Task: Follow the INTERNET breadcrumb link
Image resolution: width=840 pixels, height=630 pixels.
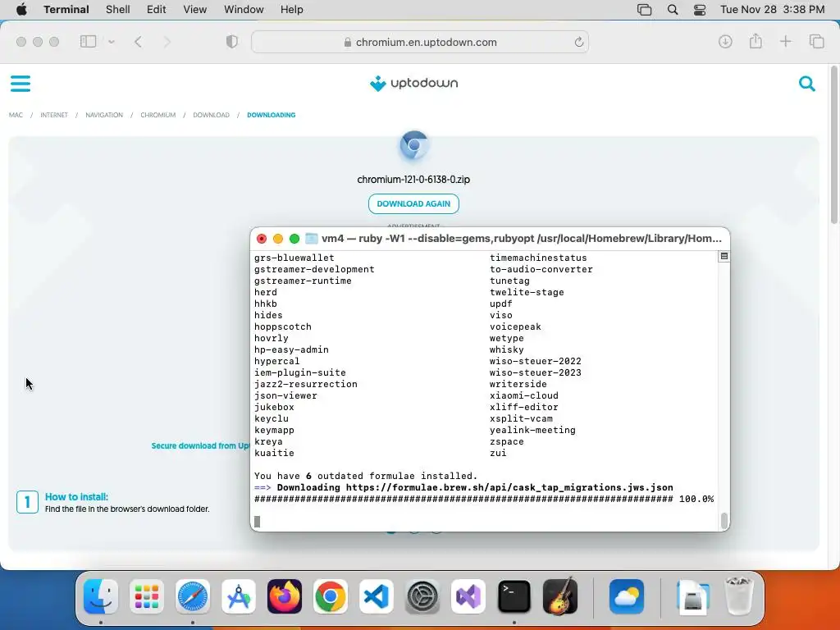Action: coord(54,115)
